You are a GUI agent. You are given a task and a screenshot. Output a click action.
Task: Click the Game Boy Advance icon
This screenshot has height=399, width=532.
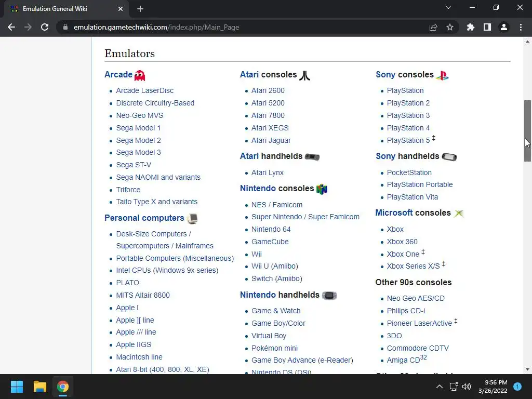coord(329,296)
